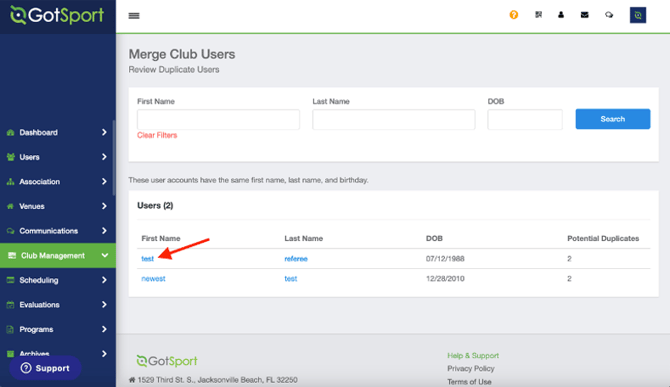Click the Potential Duplicates column header
Image resolution: width=670 pixels, height=387 pixels.
603,238
